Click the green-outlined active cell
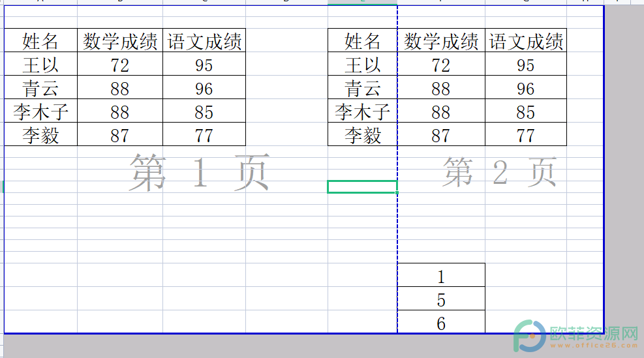The image size is (644, 358). 362,186
